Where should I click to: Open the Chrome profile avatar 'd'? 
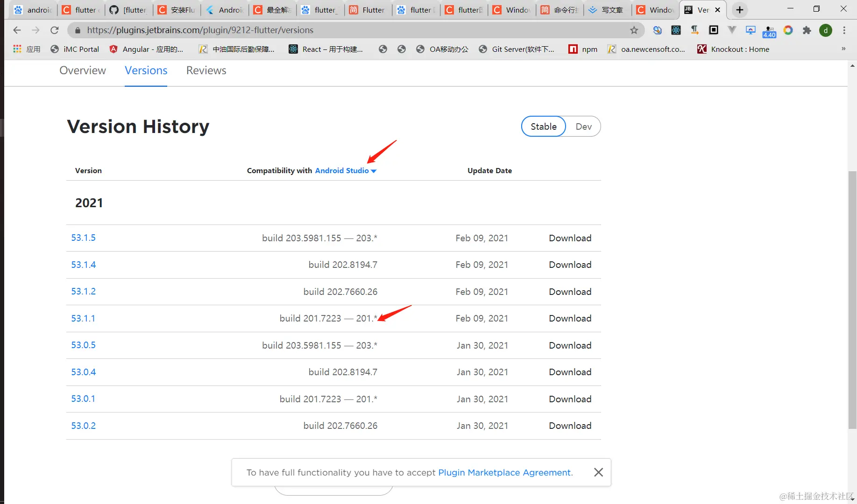(826, 30)
